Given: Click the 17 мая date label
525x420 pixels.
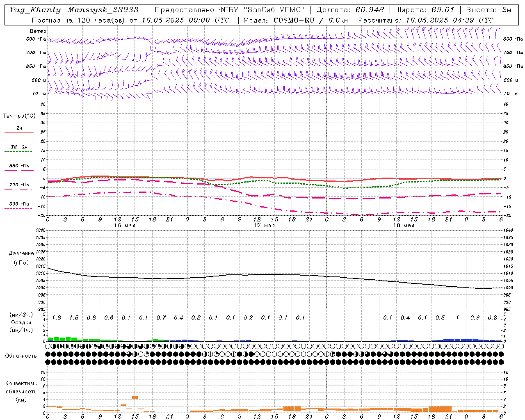Looking at the screenshot, I should click(x=264, y=226).
